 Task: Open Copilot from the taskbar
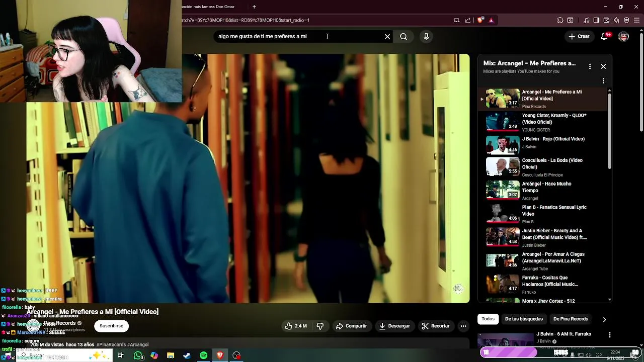coord(154,355)
